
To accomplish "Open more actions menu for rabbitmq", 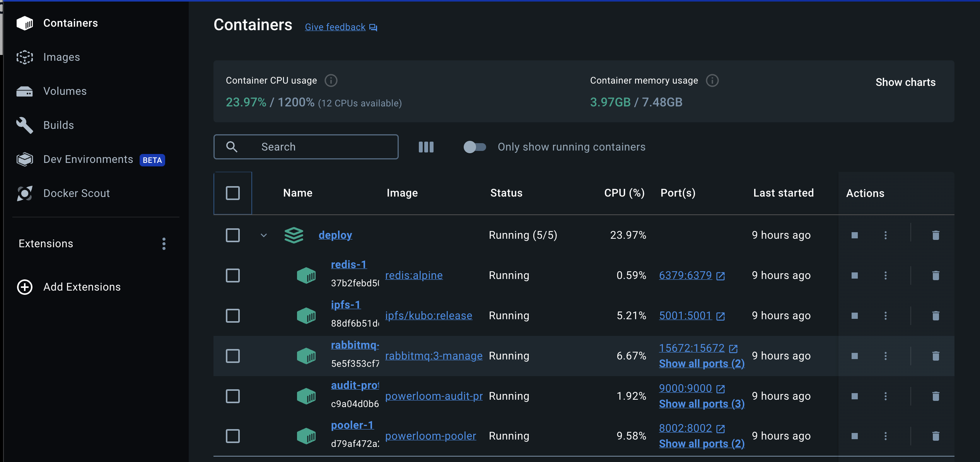I will tap(886, 356).
